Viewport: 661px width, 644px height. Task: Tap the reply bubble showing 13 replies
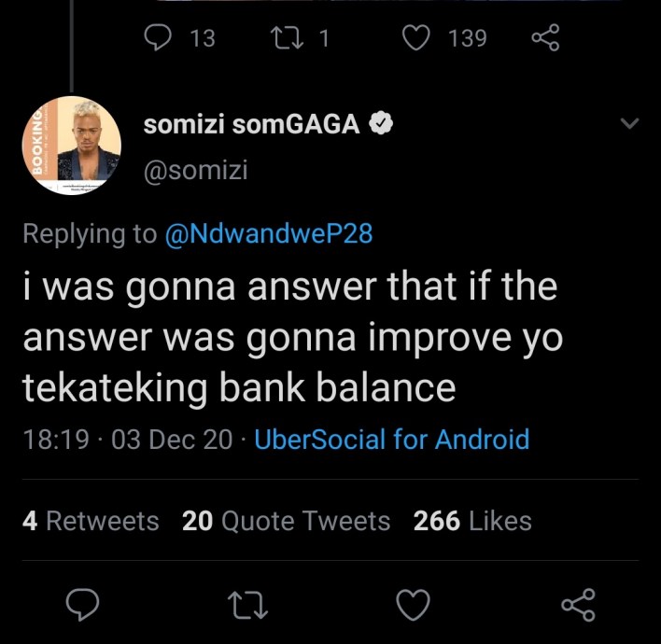(158, 37)
